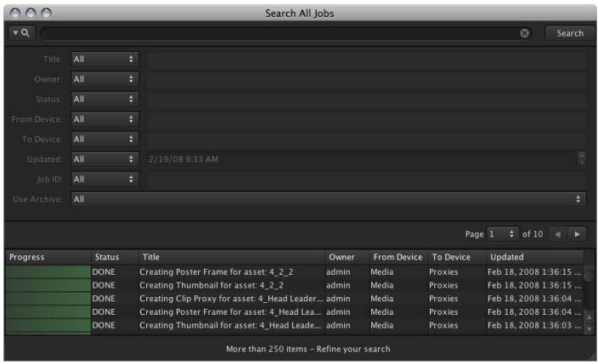Click scrollbar up arrow of jobs table
This screenshot has height=364, width=598.
590,316
